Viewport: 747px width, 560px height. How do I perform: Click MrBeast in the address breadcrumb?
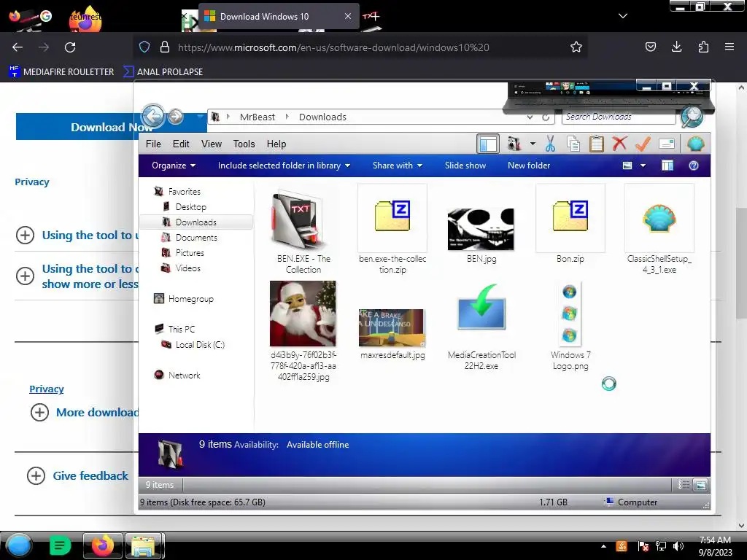pyautogui.click(x=258, y=117)
